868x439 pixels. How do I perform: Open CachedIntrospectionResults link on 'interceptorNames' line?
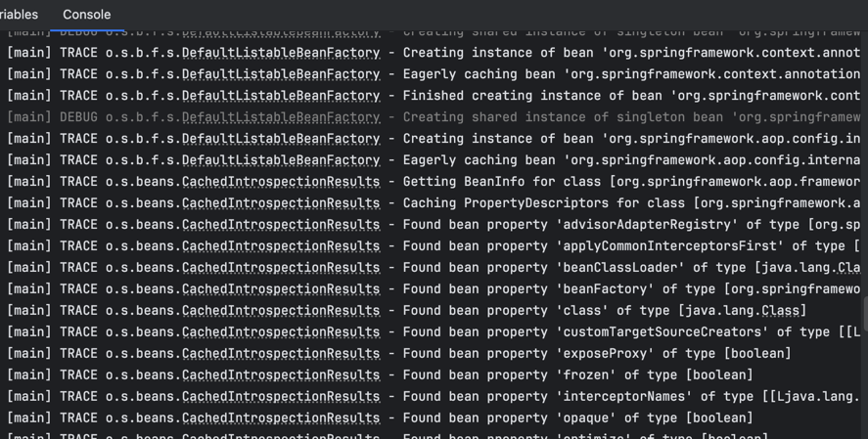pyautogui.click(x=281, y=397)
